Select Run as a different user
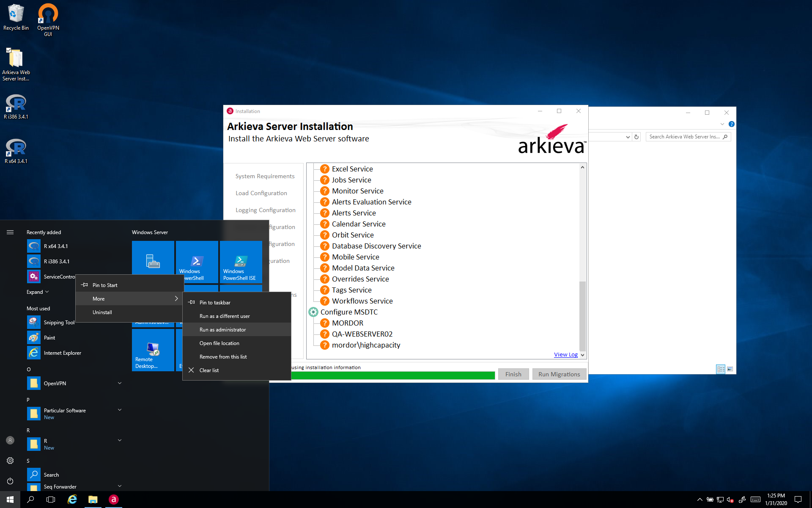 coord(237,316)
